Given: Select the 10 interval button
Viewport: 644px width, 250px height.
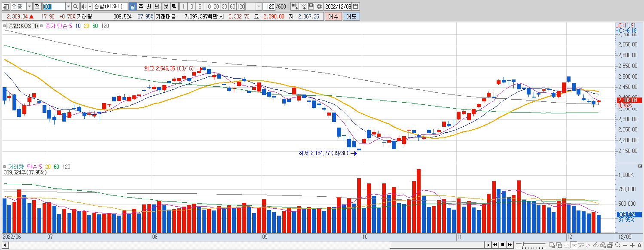Looking at the screenshot, I should coord(208,6).
